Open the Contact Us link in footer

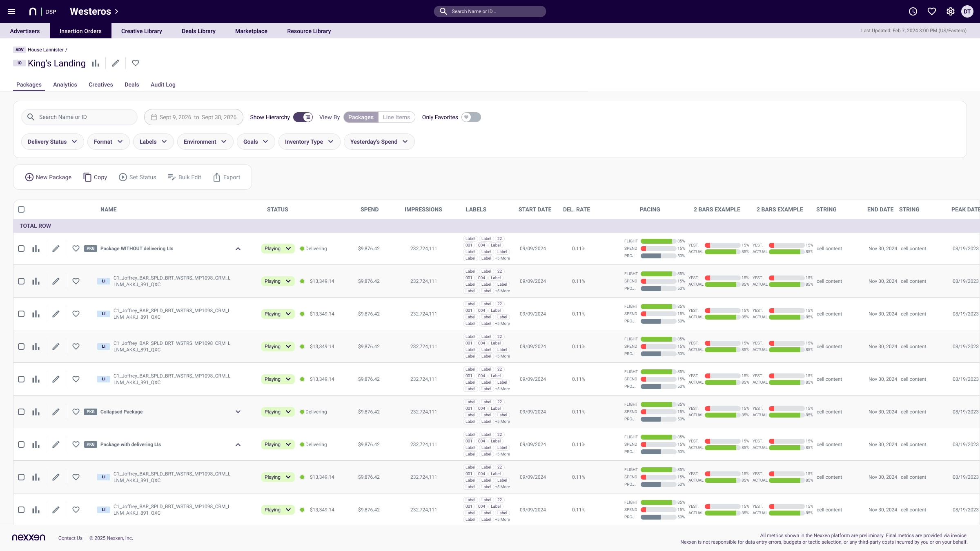click(70, 538)
